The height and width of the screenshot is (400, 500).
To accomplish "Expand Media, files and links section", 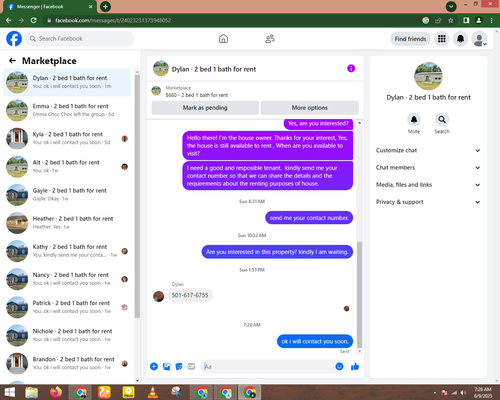I will click(x=428, y=185).
